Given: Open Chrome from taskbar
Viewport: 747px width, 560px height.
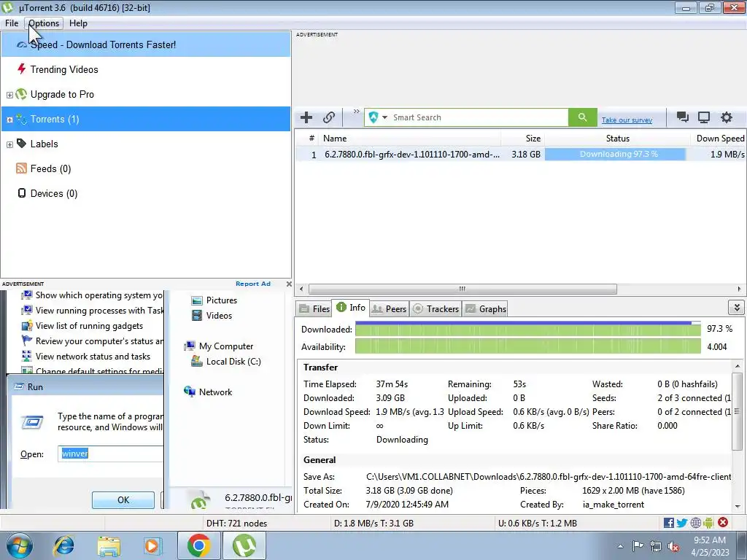Looking at the screenshot, I should pos(198,545).
